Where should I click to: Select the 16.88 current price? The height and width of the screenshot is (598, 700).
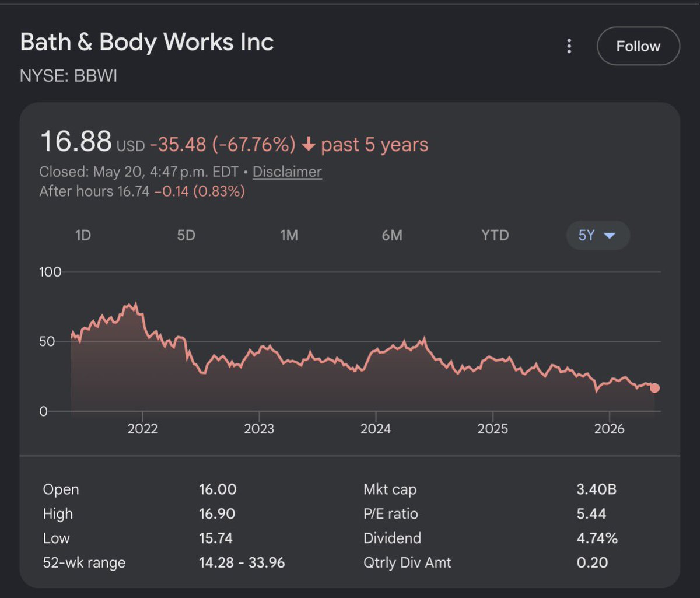tap(75, 142)
